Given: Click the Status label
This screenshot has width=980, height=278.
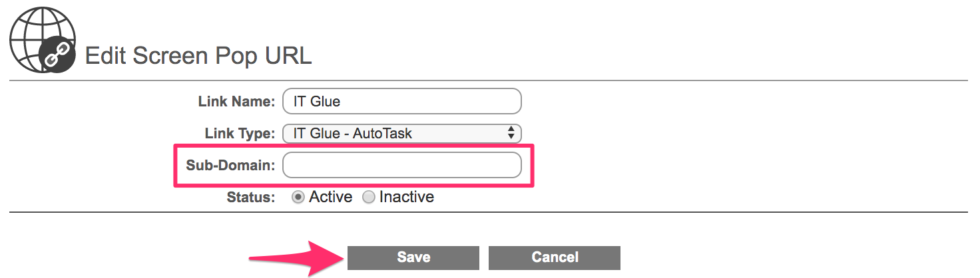Looking at the screenshot, I should [x=250, y=197].
